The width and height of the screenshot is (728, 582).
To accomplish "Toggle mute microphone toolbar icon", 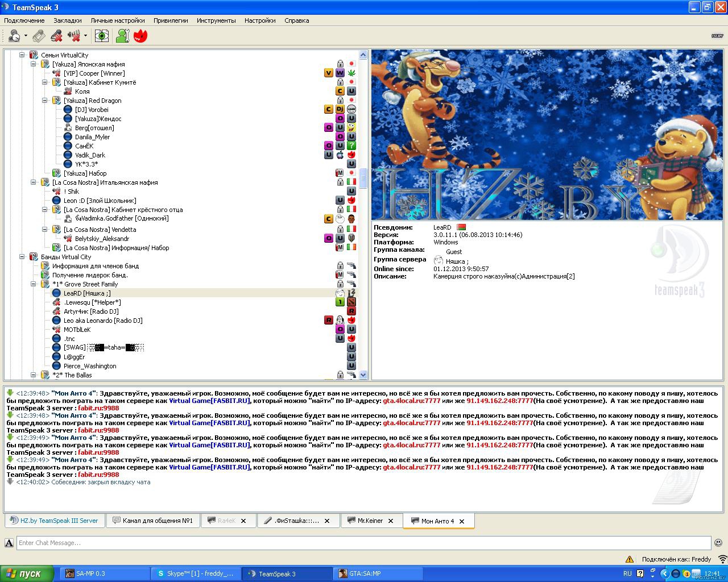I will [56, 36].
